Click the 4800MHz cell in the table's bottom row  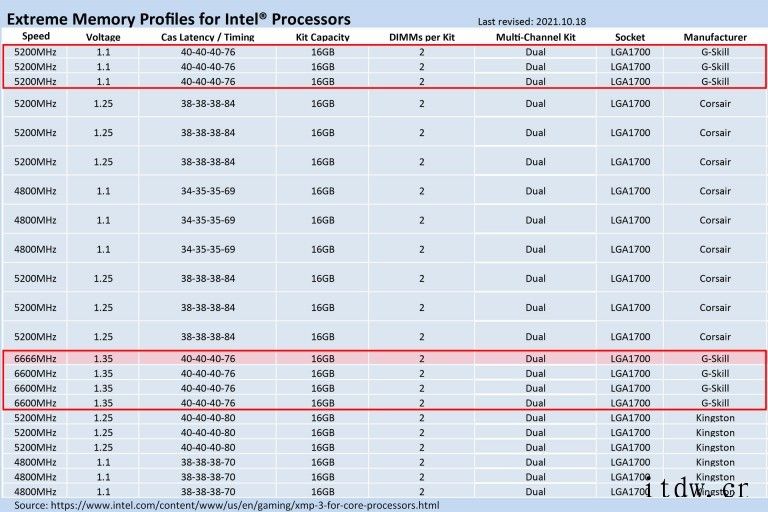(x=35, y=491)
